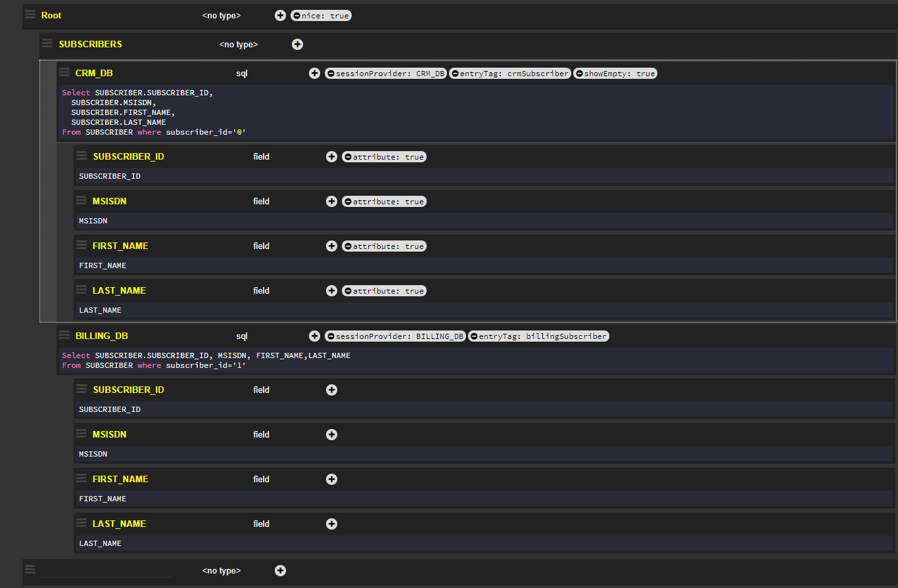
Task: Click the drag handle beside Root
Action: point(30,14)
